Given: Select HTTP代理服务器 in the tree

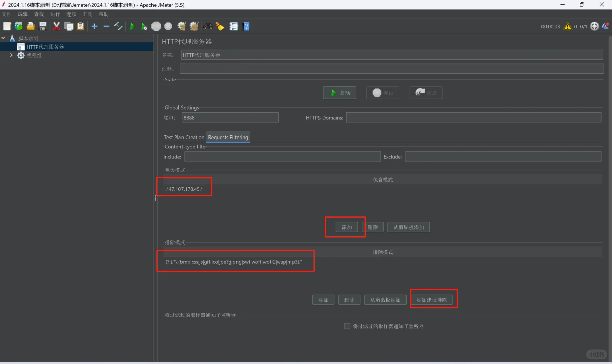Looking at the screenshot, I should 45,47.
